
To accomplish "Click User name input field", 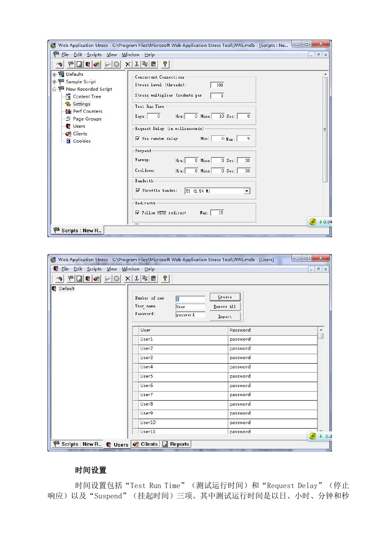I will 190,307.
